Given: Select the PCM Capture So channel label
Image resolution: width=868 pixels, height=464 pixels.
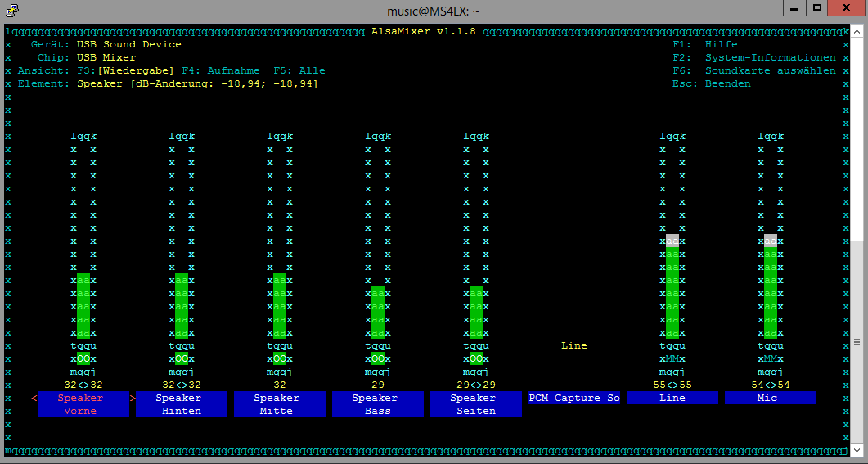Looking at the screenshot, I should tap(574, 398).
